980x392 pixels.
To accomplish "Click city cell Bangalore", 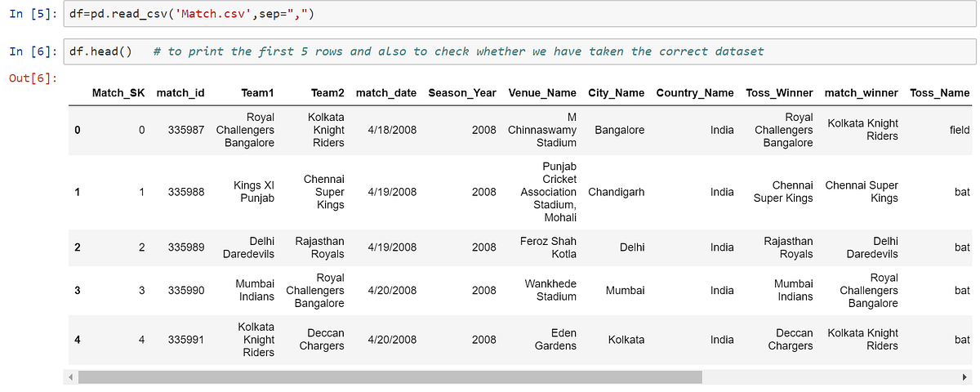I will point(620,130).
